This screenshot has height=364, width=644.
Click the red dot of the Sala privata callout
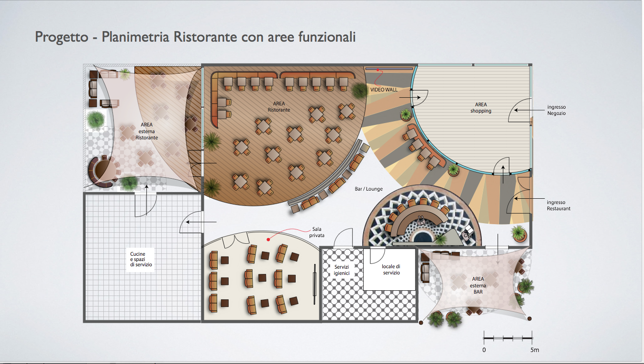coord(269,239)
